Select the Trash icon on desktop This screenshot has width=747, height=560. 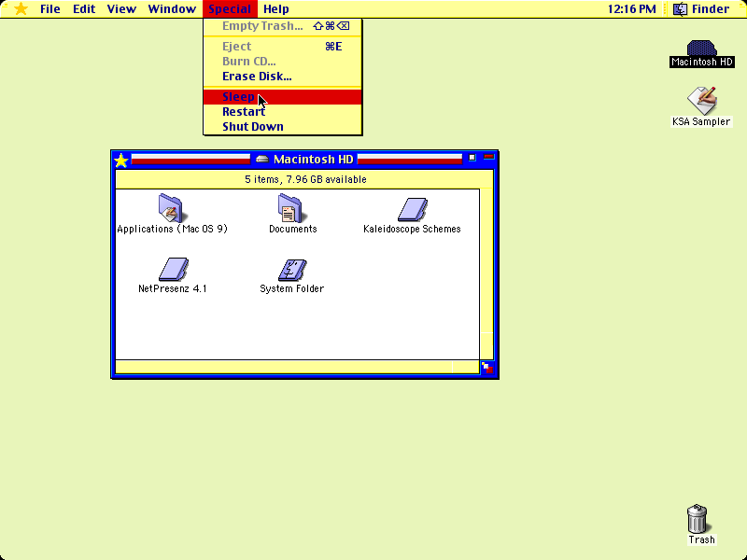click(701, 525)
